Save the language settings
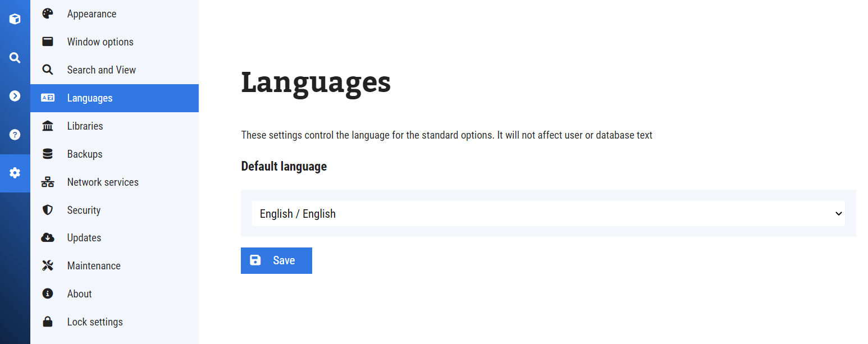 (276, 260)
